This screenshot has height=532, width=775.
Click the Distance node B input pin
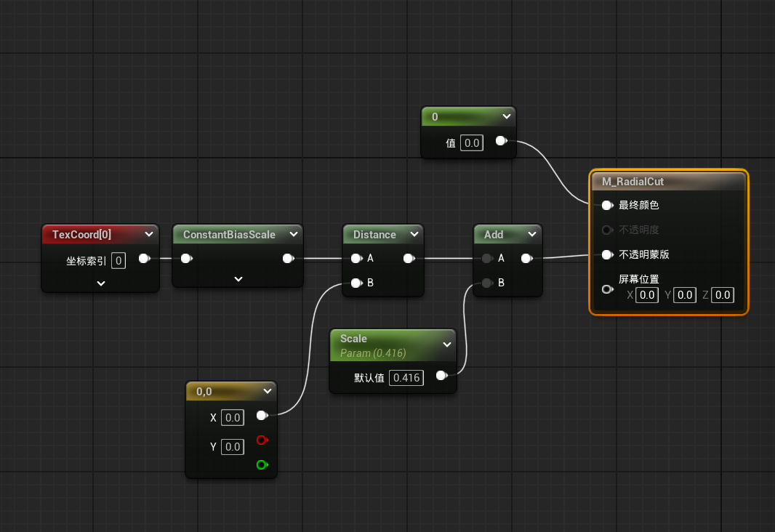[356, 283]
